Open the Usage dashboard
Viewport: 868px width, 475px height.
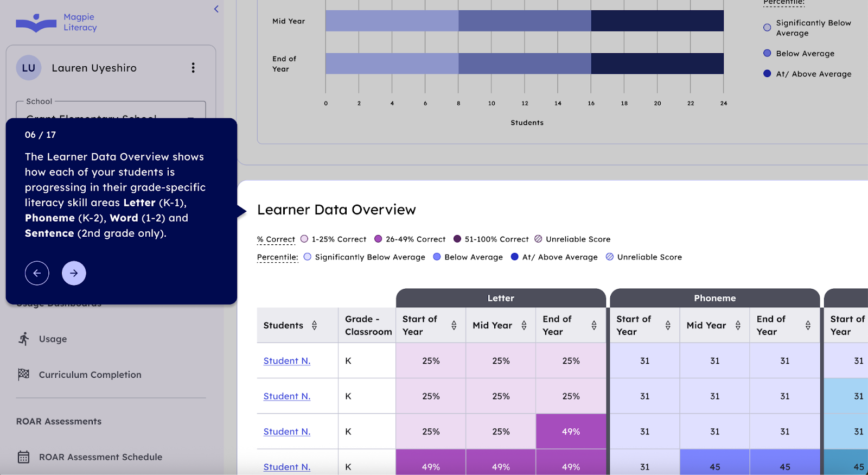point(53,339)
